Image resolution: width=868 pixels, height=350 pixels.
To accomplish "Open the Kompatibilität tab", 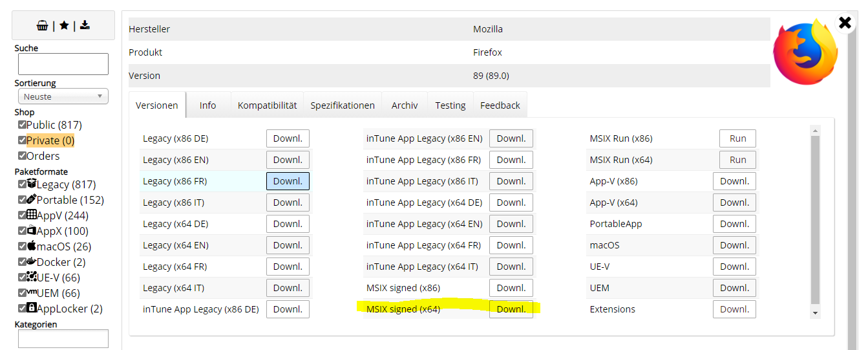I will click(267, 105).
